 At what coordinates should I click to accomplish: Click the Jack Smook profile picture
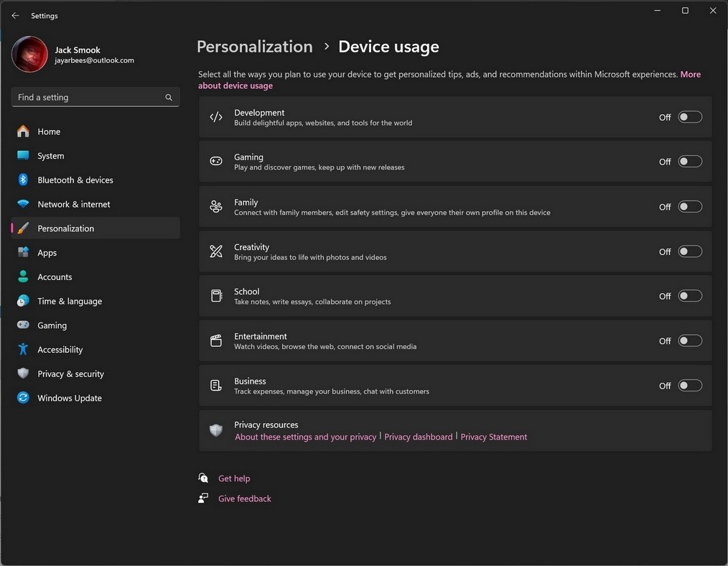point(29,55)
